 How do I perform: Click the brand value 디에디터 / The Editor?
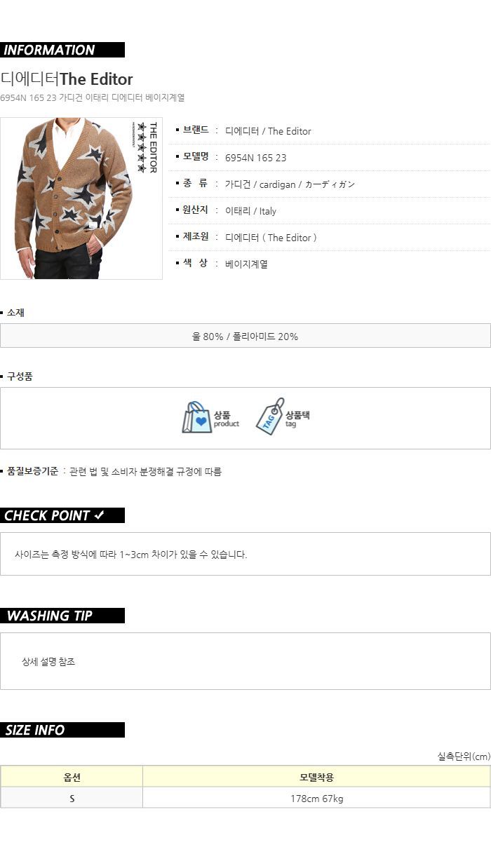click(x=268, y=131)
